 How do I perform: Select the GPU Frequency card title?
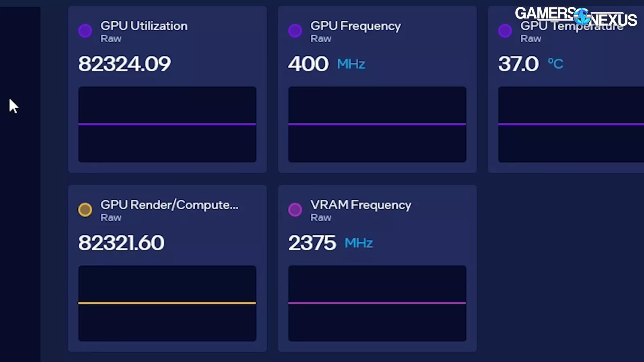point(355,26)
